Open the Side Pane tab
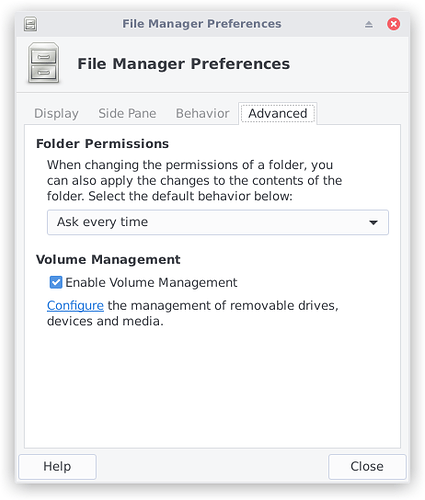Image resolution: width=425 pixels, height=500 pixels. coord(127,113)
